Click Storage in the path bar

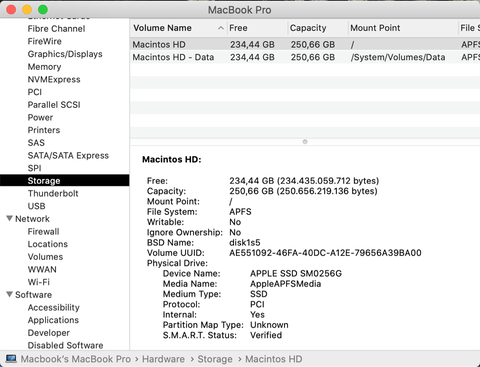(215, 359)
